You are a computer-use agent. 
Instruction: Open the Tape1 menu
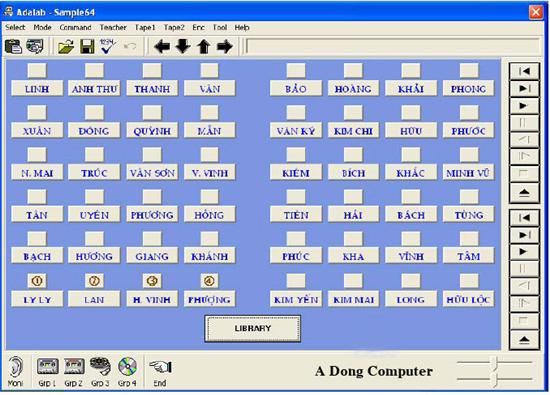coord(145,27)
